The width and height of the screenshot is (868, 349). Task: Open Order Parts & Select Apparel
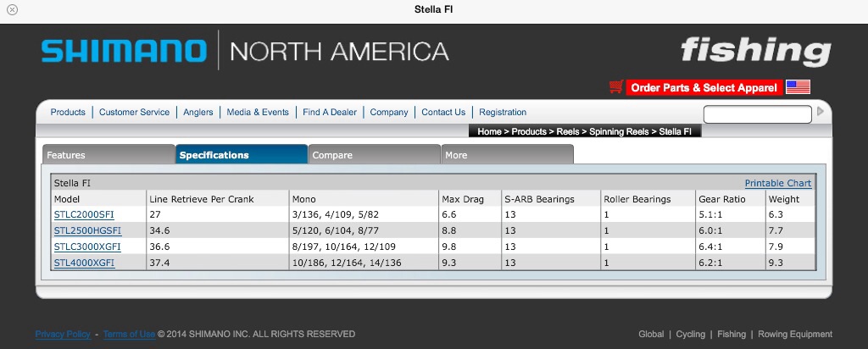(x=704, y=87)
